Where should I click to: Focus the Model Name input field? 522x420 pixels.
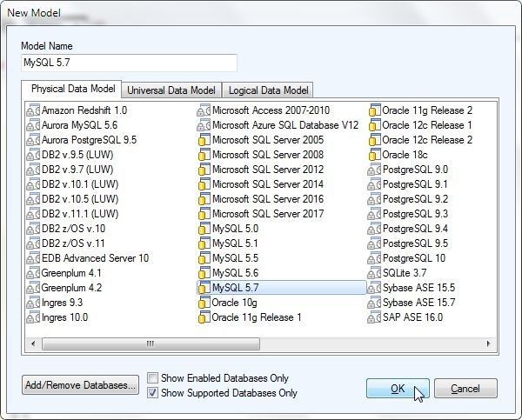click(x=129, y=63)
